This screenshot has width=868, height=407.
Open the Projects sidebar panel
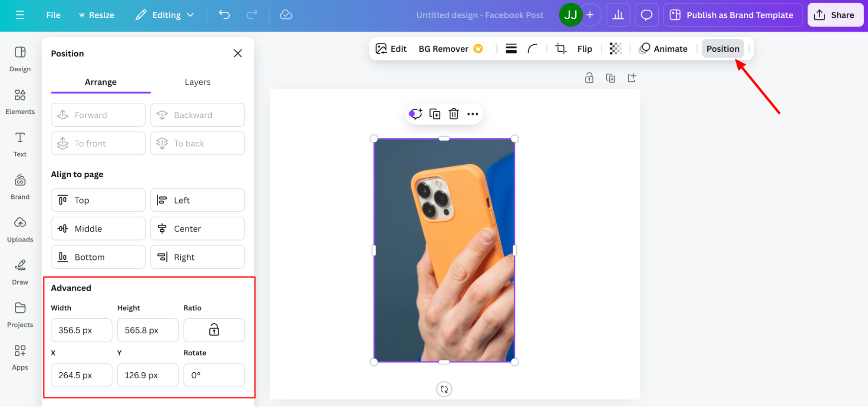[x=20, y=314]
